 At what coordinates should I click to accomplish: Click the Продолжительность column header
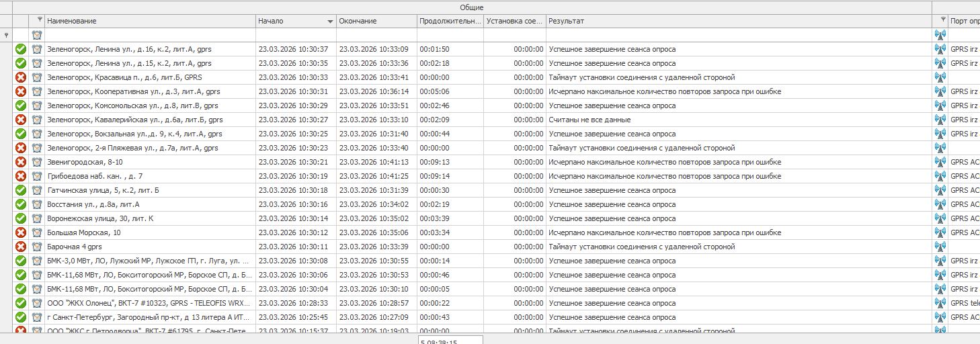pyautogui.click(x=449, y=21)
